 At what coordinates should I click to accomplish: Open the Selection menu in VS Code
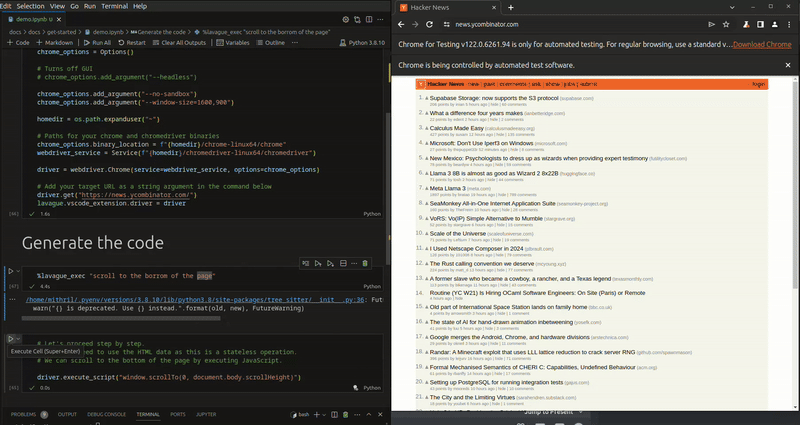(31, 6)
